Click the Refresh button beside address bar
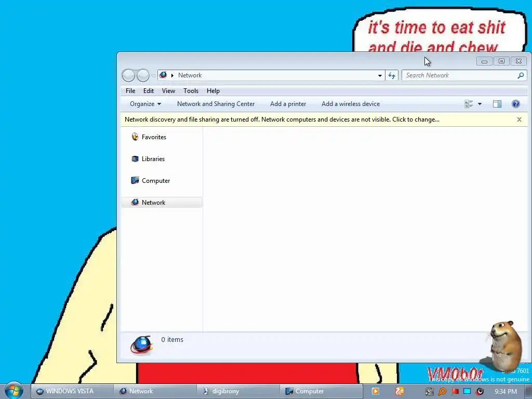Viewport: 532px width, 399px height. point(392,75)
